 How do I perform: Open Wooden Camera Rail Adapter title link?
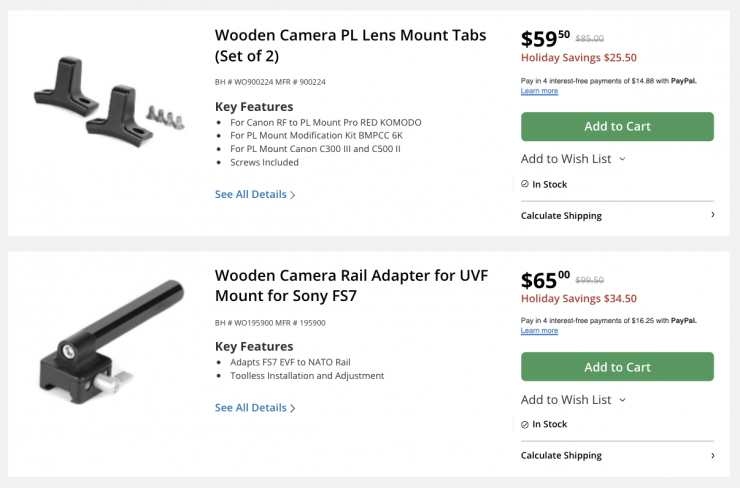click(x=351, y=285)
